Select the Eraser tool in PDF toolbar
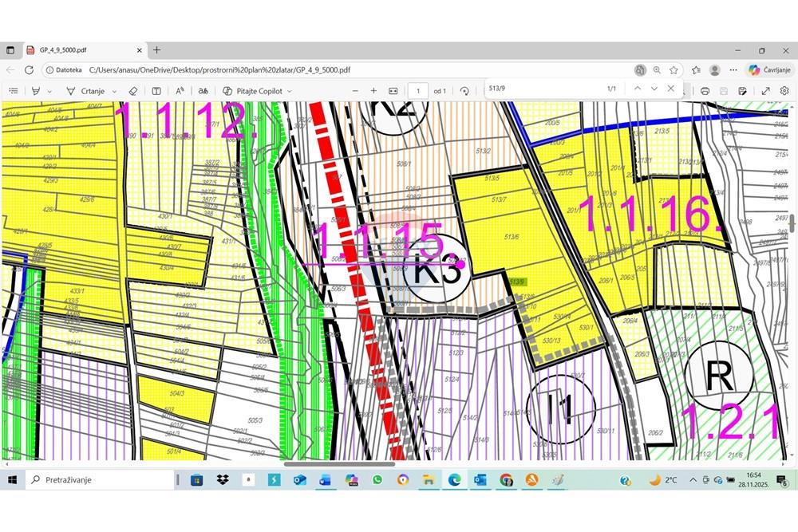 (132, 91)
